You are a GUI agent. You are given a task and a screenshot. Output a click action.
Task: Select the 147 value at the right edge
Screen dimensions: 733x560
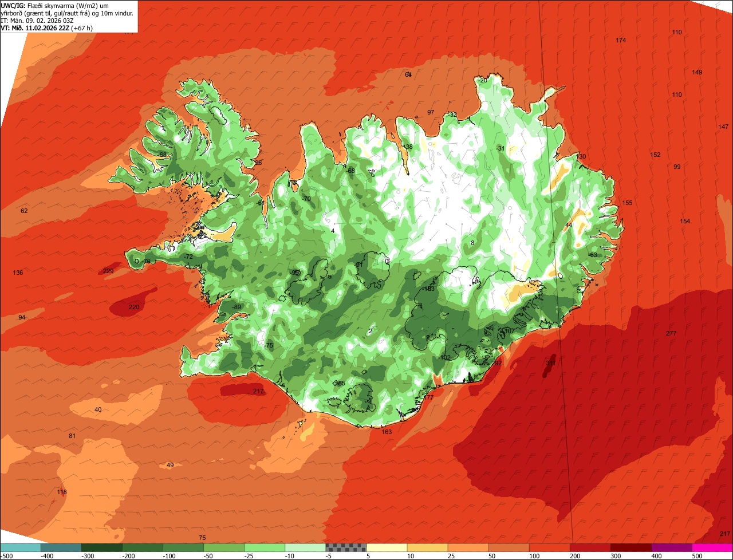pos(724,127)
